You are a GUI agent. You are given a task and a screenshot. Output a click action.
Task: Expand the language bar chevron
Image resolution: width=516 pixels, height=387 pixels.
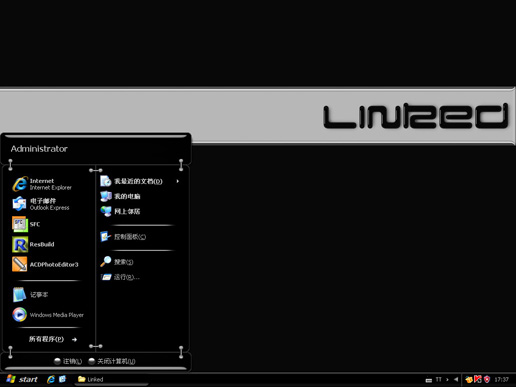[447, 379]
